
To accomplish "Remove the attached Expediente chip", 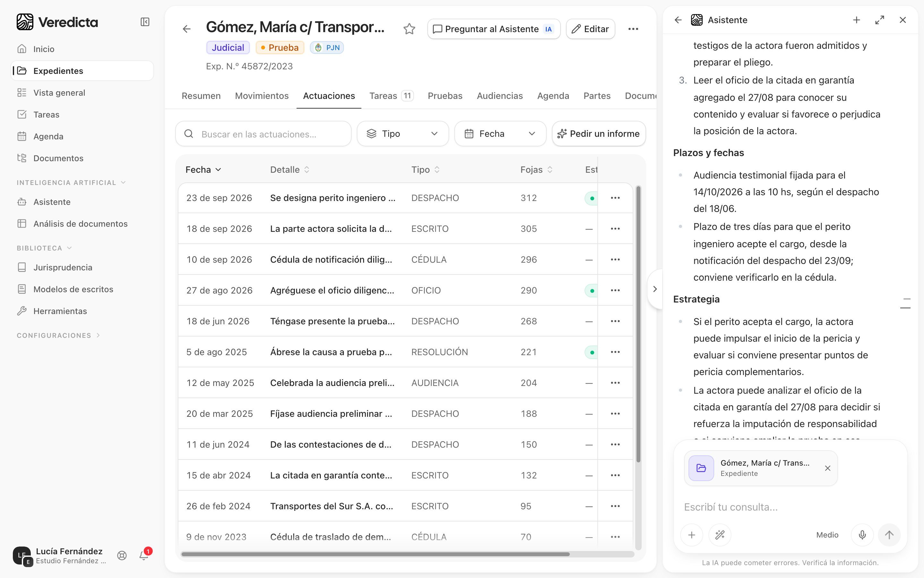I will (x=827, y=468).
